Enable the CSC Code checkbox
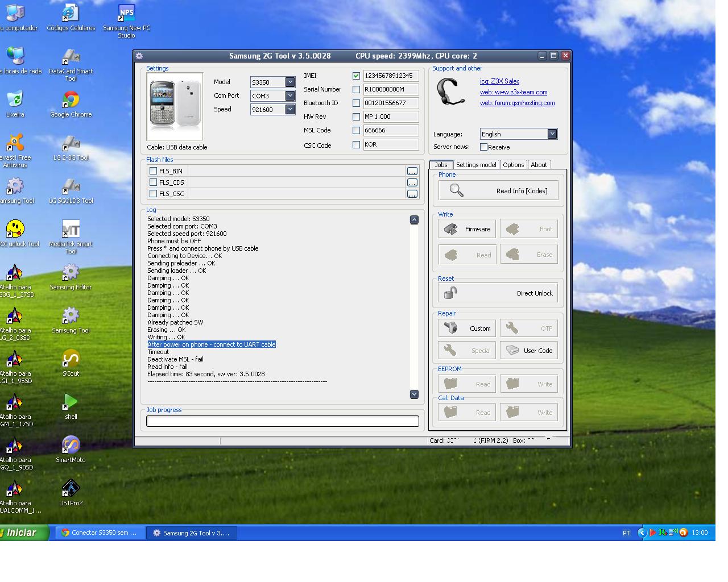 (356, 144)
